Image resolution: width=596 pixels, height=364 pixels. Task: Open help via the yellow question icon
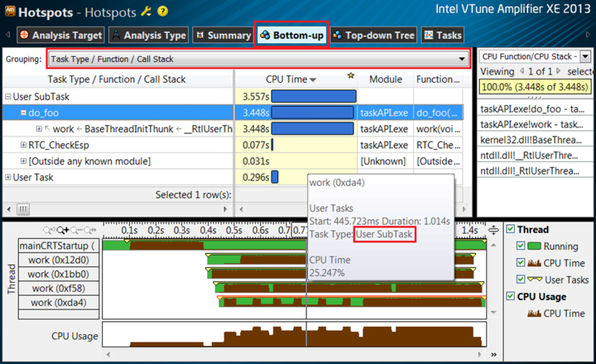pyautogui.click(x=162, y=11)
